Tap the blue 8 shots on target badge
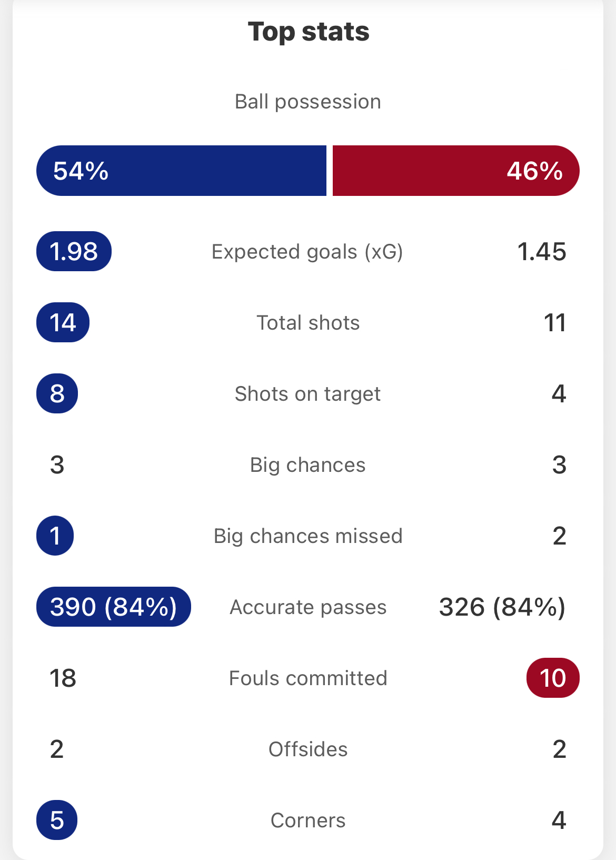Viewport: 616px width, 860px height. click(57, 393)
